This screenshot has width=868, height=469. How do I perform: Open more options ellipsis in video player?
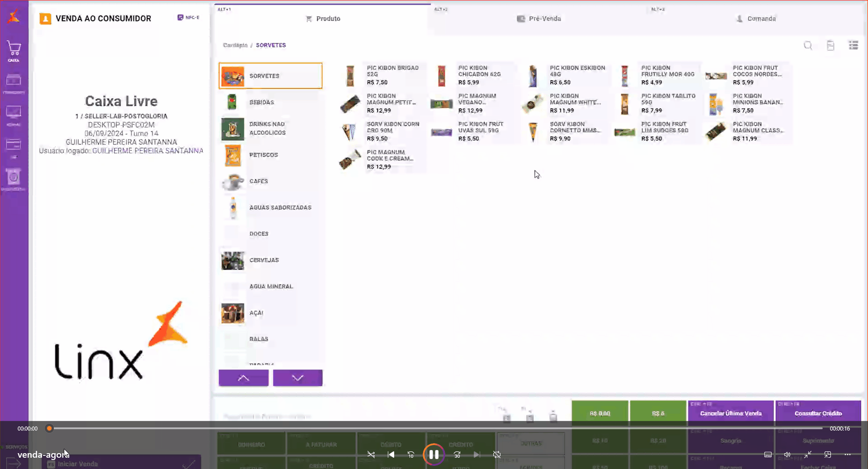pos(848,455)
